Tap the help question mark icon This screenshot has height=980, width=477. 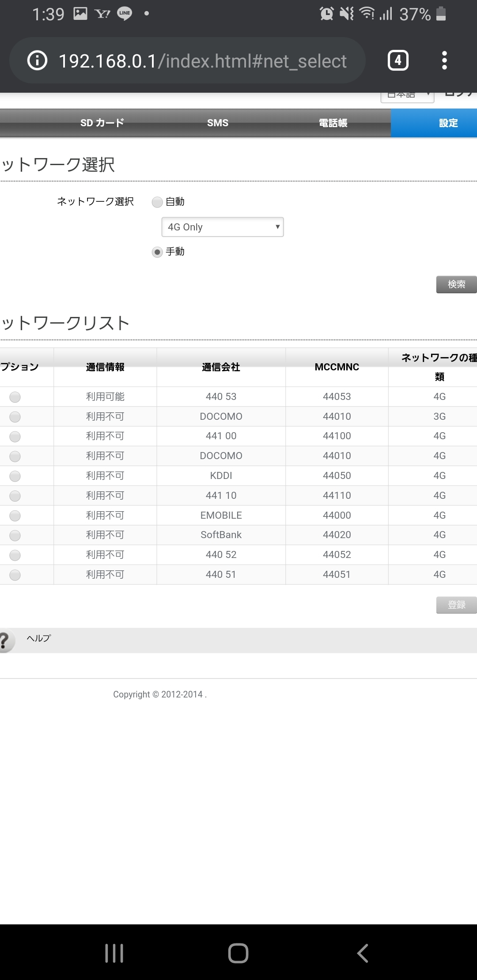[5, 640]
